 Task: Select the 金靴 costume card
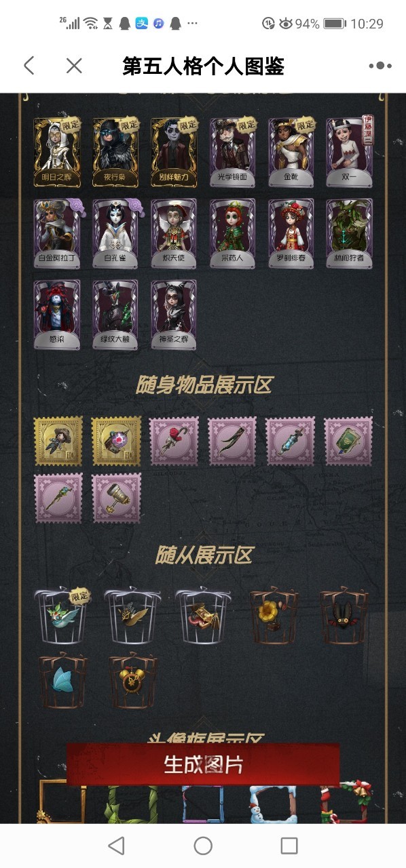click(291, 153)
